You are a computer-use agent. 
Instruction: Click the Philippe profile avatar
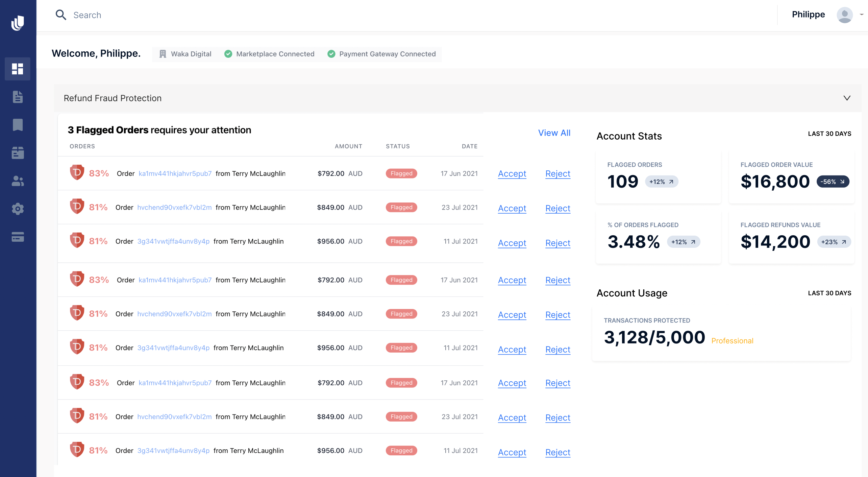pos(844,15)
